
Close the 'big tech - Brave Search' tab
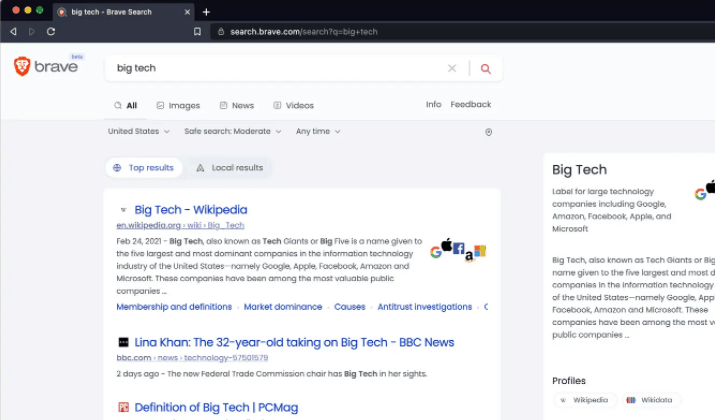(187, 12)
